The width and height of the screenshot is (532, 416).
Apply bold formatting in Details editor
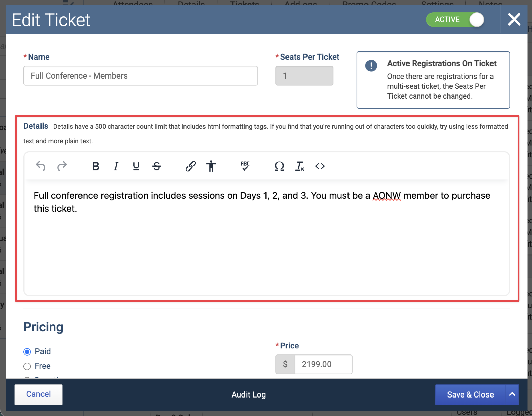[96, 166]
